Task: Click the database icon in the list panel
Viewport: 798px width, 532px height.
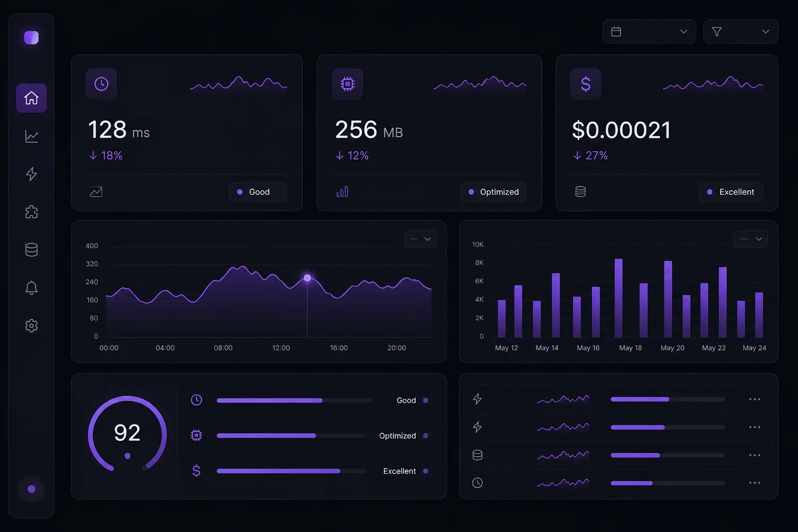Action: (x=477, y=455)
